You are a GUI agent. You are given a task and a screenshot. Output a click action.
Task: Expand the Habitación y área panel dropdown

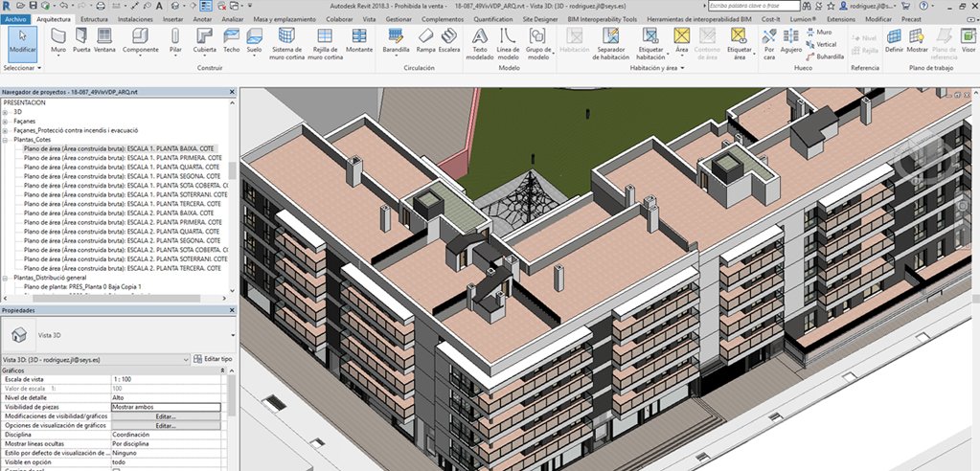(657, 67)
